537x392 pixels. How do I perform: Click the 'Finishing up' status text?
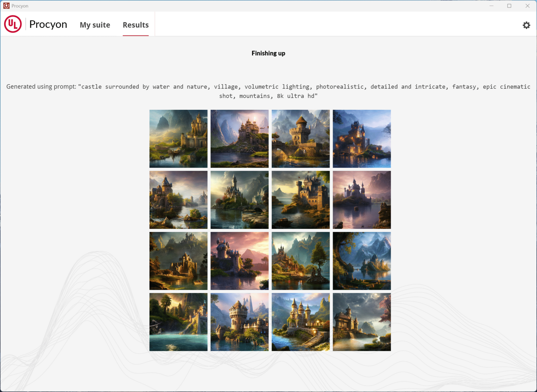[x=268, y=53]
